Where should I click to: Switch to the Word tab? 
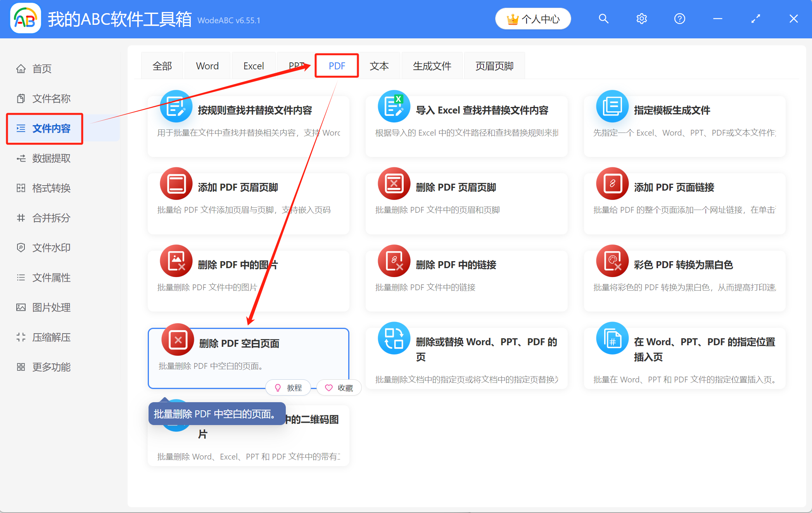[207, 65]
